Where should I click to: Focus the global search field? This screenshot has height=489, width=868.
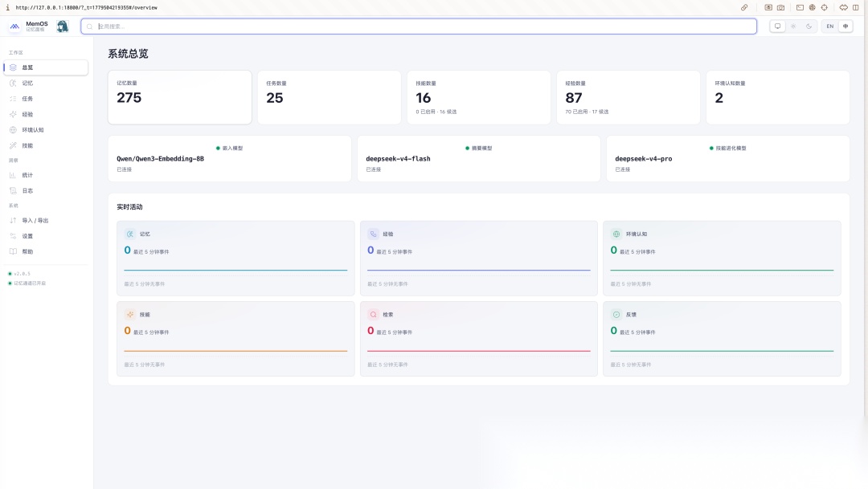(419, 26)
